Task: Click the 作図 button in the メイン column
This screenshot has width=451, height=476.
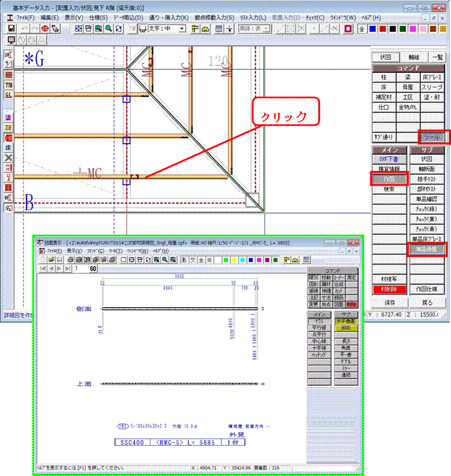Action: click(389, 179)
